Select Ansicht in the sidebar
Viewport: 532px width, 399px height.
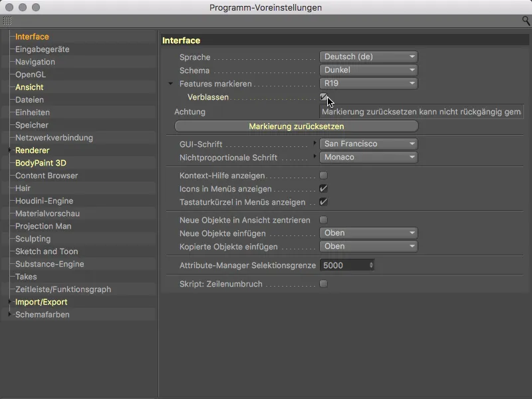(x=29, y=87)
